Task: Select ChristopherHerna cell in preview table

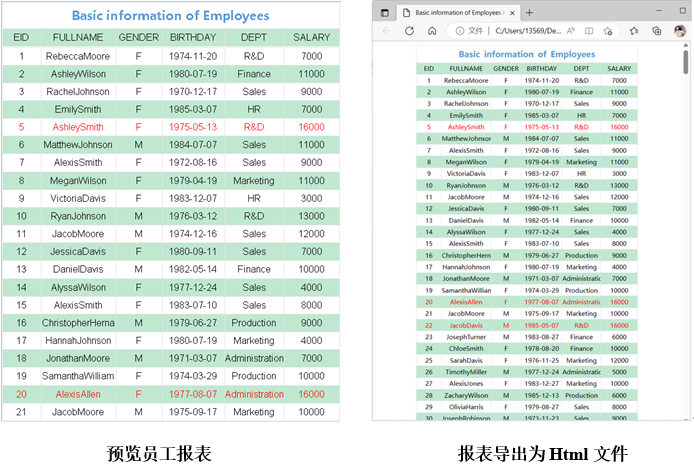Action: [78, 323]
